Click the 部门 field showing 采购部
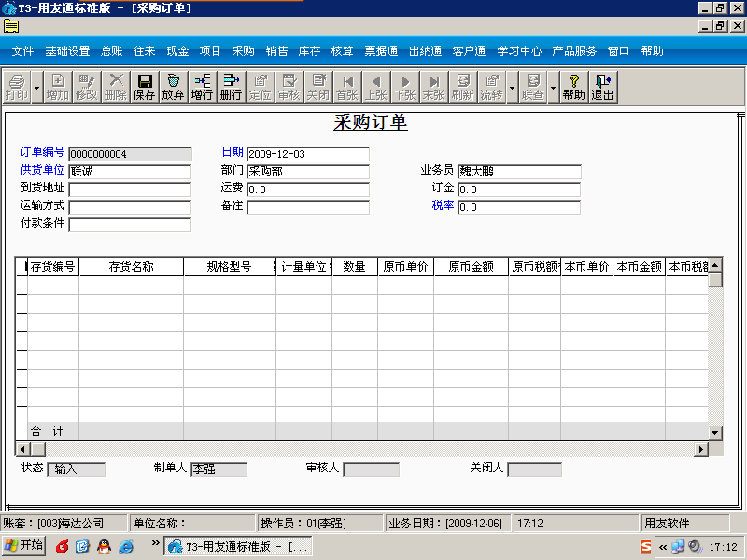747x560 pixels. click(x=308, y=172)
